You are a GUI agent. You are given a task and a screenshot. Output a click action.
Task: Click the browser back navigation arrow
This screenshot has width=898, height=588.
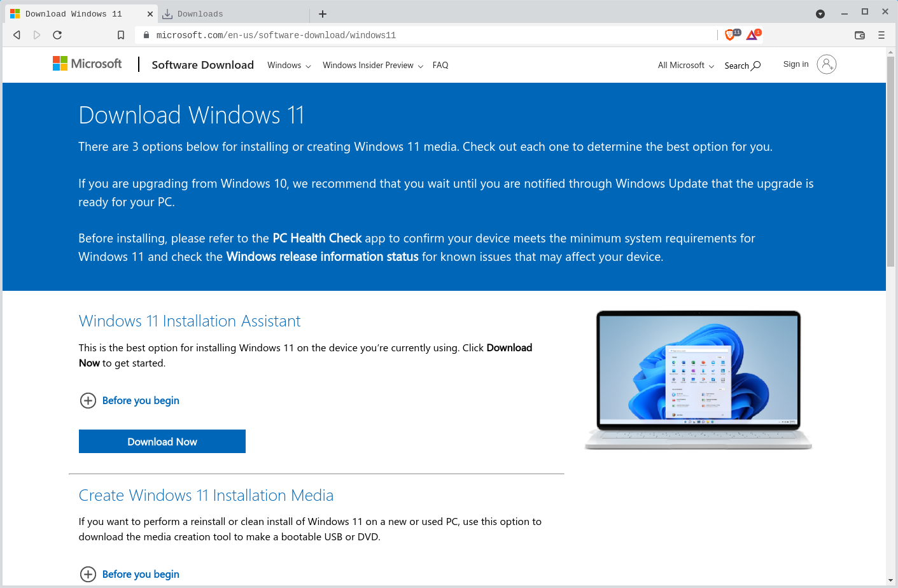(x=17, y=35)
